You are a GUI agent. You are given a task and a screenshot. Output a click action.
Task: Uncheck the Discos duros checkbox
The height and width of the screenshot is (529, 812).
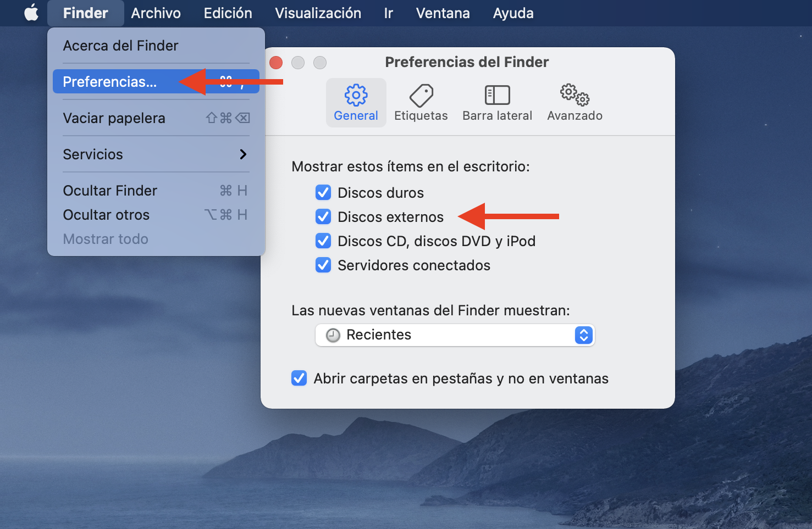click(x=323, y=193)
